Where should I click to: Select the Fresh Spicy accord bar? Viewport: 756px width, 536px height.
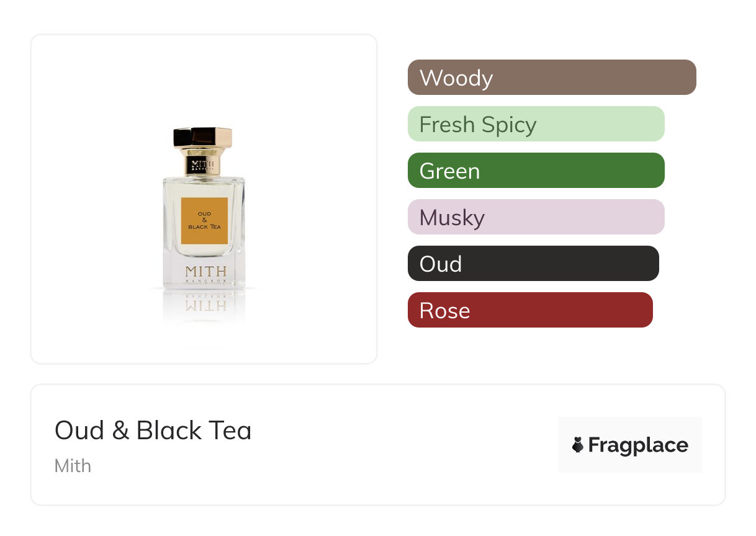coord(536,124)
